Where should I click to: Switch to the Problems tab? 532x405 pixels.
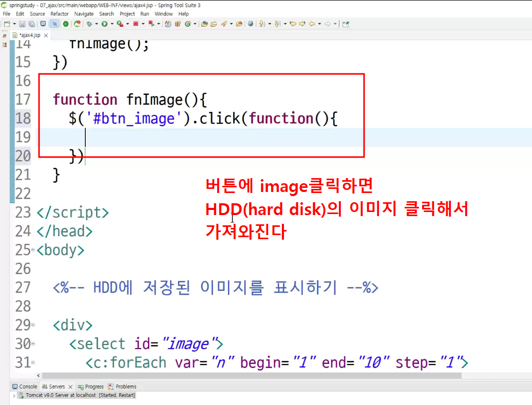122,387
